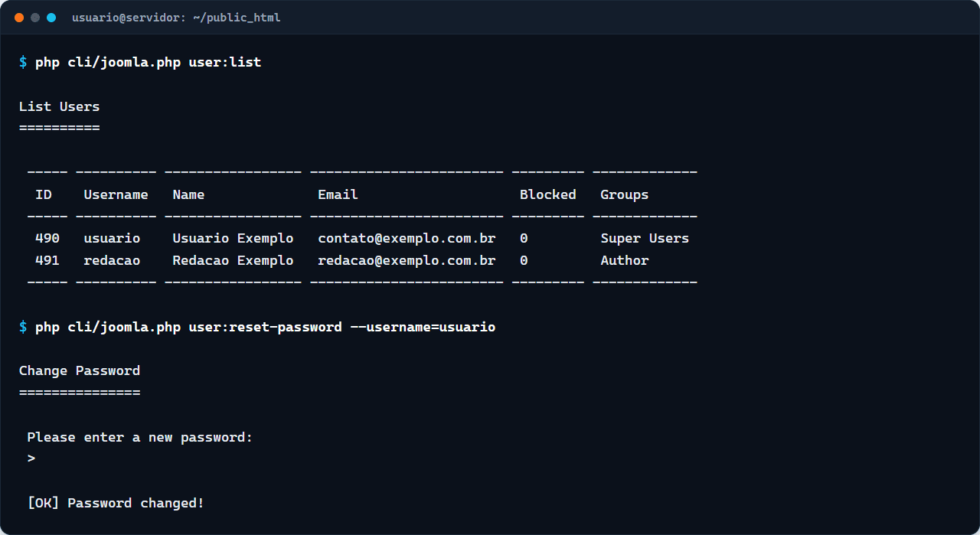Select the title text usuario@servidor: ~/public_html
Image resolution: width=980 pixels, height=535 pixels.
[176, 18]
